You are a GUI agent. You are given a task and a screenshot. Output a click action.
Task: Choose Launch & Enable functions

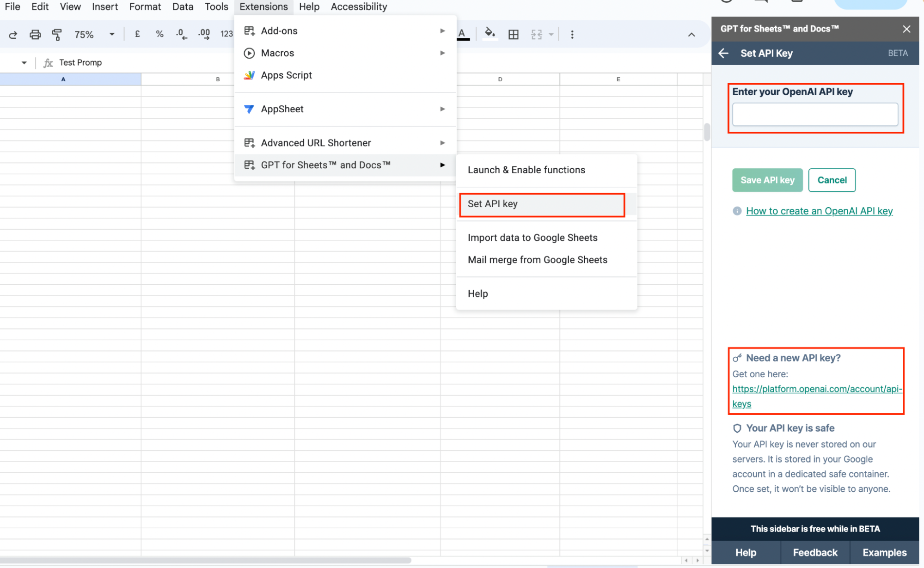(546, 170)
